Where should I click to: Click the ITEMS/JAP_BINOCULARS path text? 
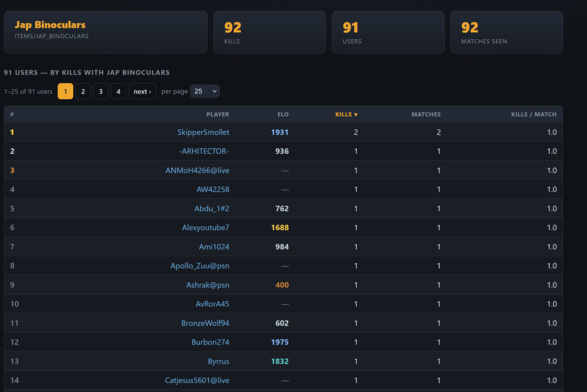click(x=52, y=36)
